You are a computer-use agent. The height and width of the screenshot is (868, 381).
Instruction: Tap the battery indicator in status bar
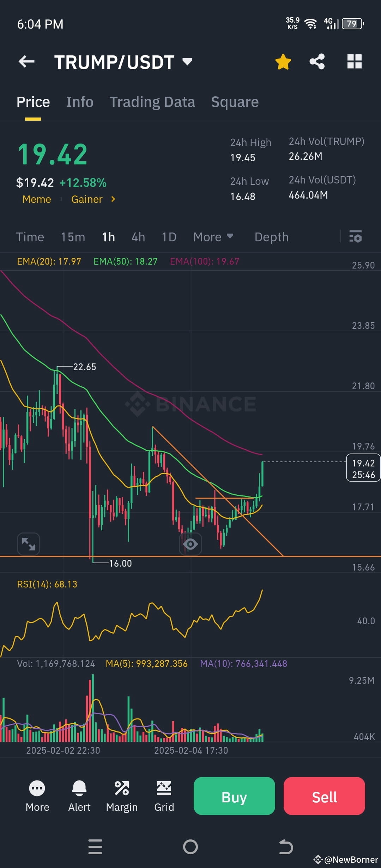pyautogui.click(x=353, y=24)
